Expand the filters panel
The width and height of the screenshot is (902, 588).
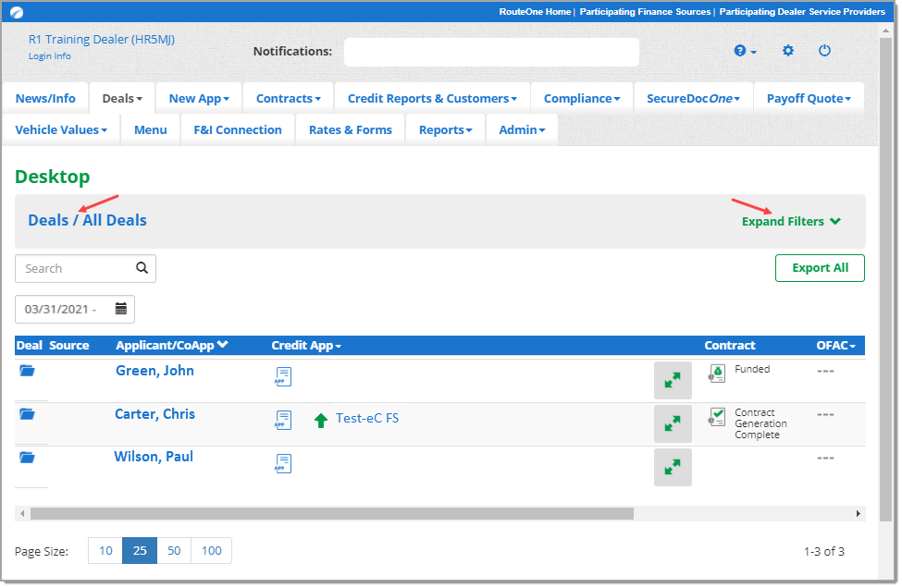pos(791,221)
